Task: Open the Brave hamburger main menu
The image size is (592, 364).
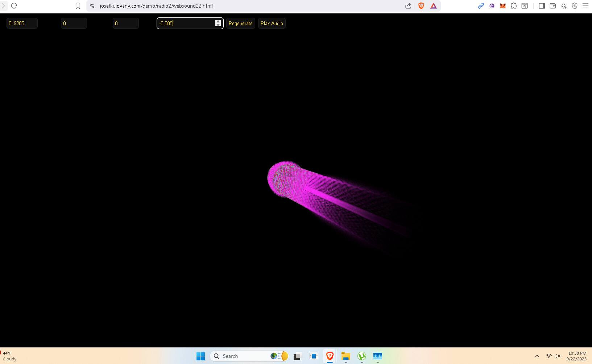Action: tap(585, 6)
